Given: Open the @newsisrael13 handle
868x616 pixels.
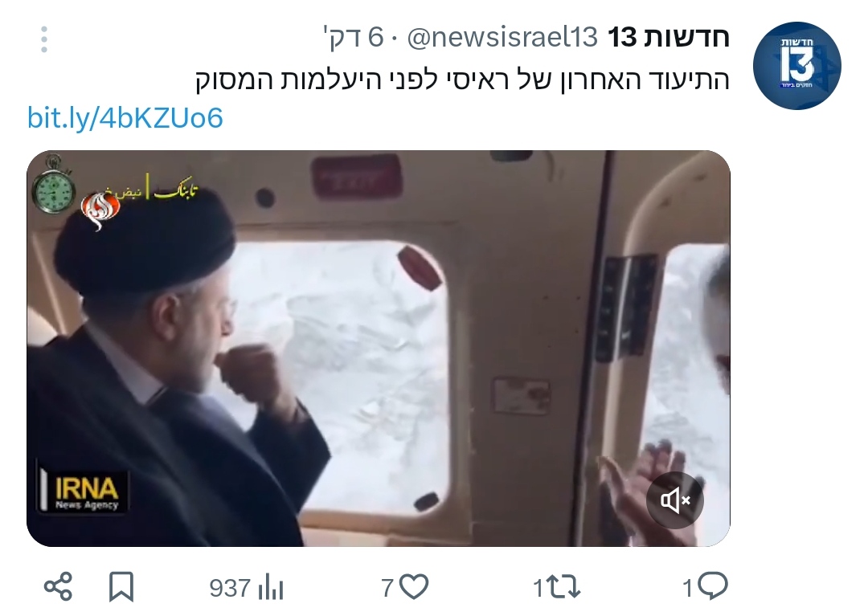Looking at the screenshot, I should (x=502, y=38).
